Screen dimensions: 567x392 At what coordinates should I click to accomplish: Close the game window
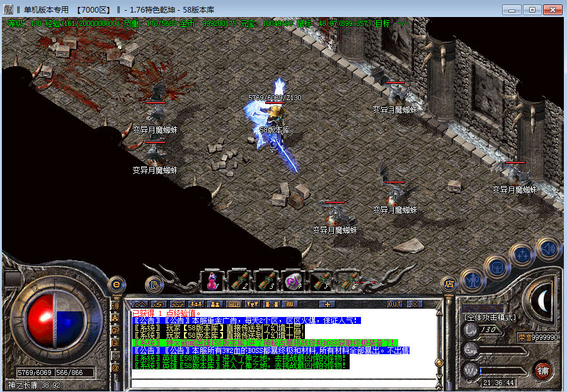tap(553, 9)
